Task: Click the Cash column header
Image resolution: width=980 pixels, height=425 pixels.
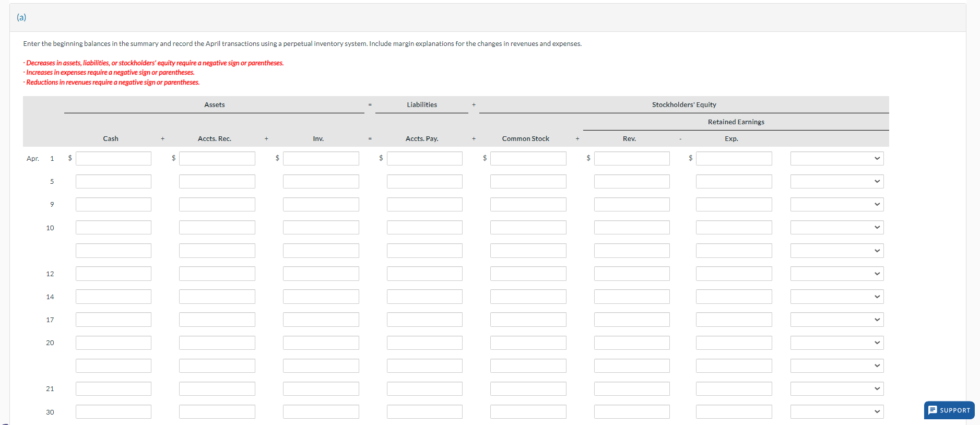Action: point(111,138)
